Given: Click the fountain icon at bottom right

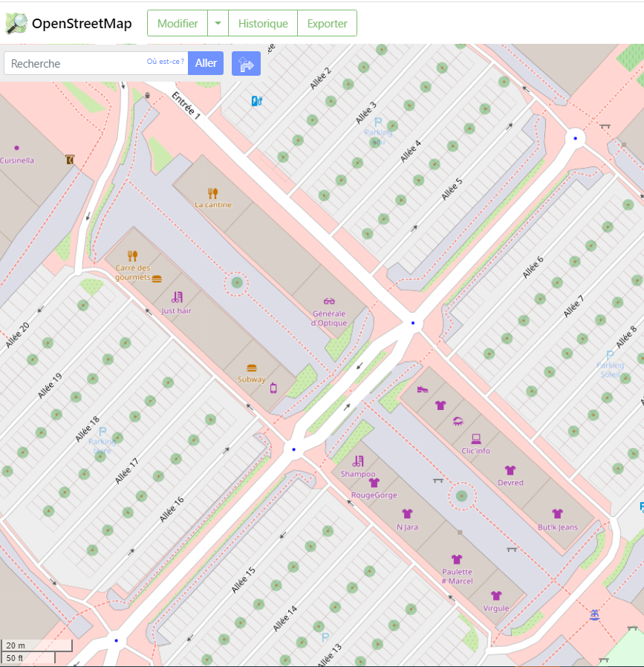Looking at the screenshot, I should (594, 615).
